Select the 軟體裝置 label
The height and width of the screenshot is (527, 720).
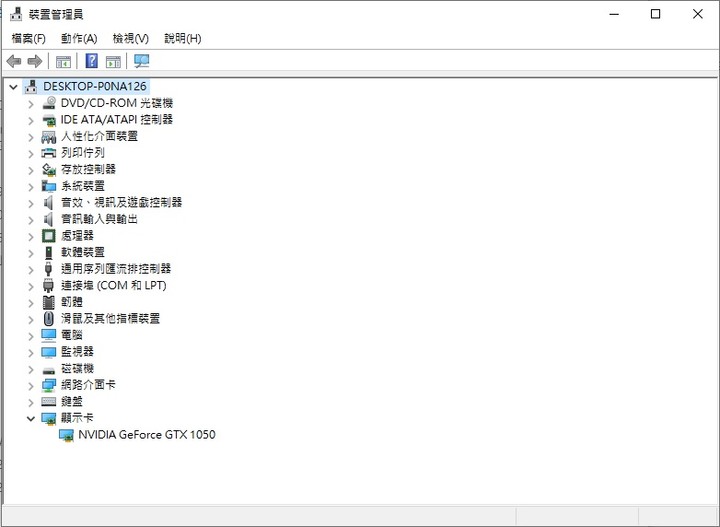[x=83, y=252]
